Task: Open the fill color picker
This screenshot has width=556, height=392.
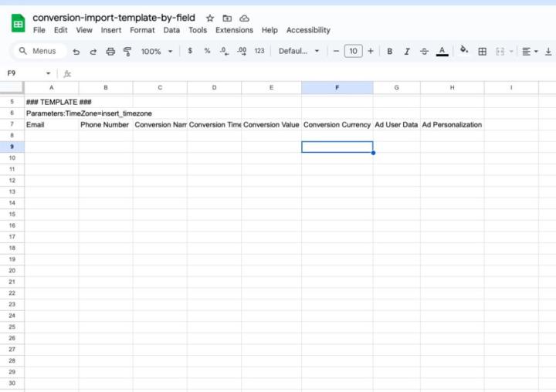Action: click(x=464, y=51)
